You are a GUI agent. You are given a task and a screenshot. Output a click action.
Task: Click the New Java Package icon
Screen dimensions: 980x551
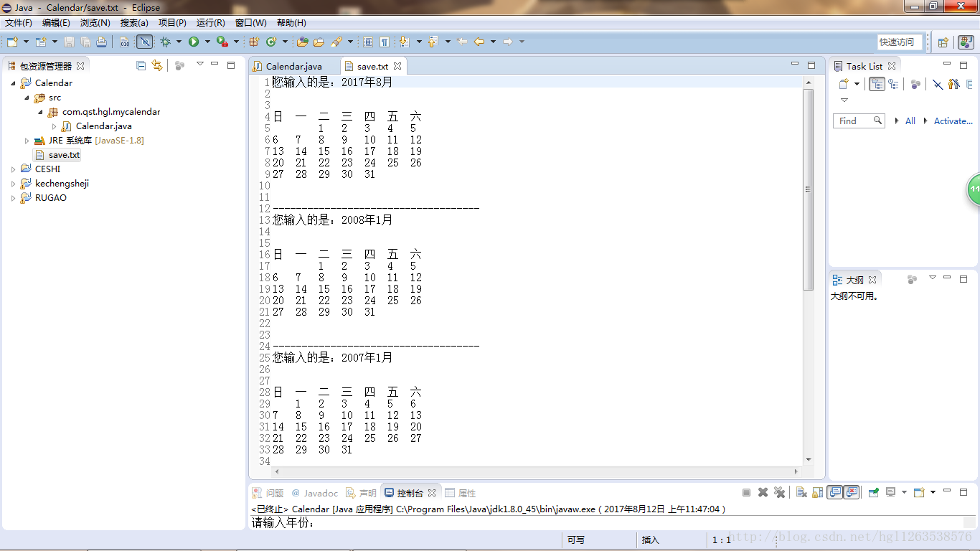pyautogui.click(x=254, y=42)
